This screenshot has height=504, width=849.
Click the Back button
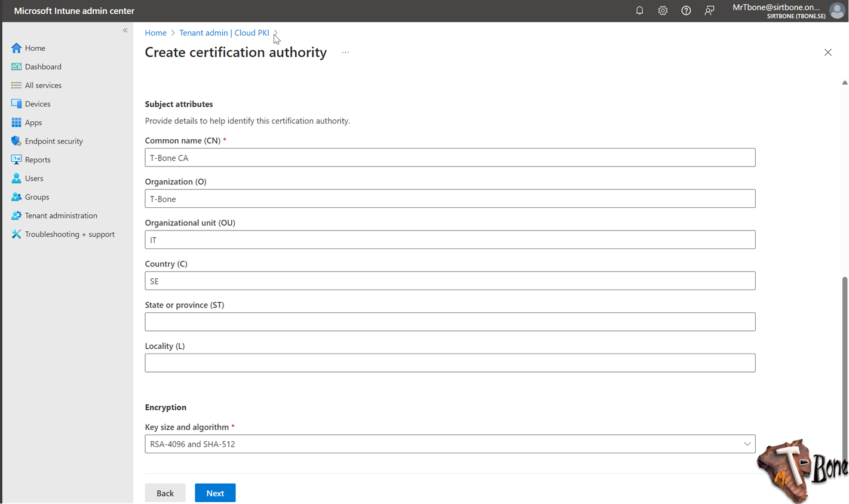165,493
